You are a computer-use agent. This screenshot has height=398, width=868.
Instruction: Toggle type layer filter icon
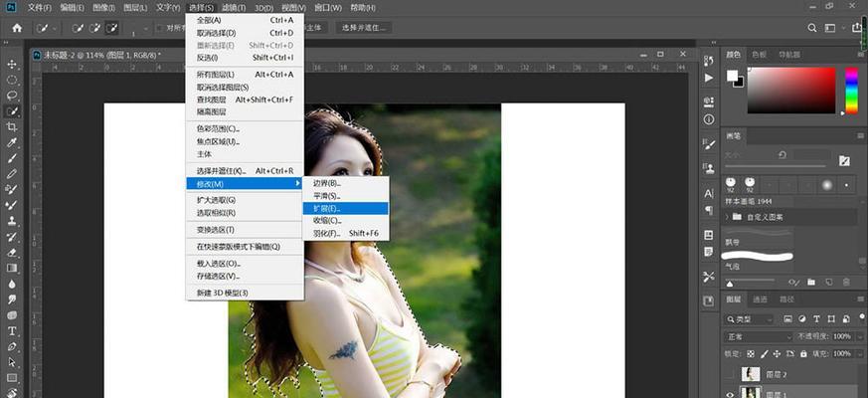pos(816,319)
